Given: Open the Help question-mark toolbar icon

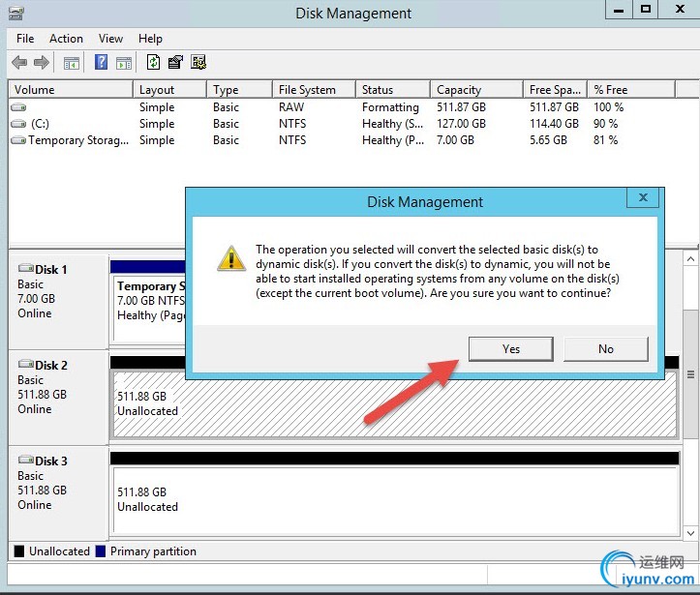Looking at the screenshot, I should point(102,62).
